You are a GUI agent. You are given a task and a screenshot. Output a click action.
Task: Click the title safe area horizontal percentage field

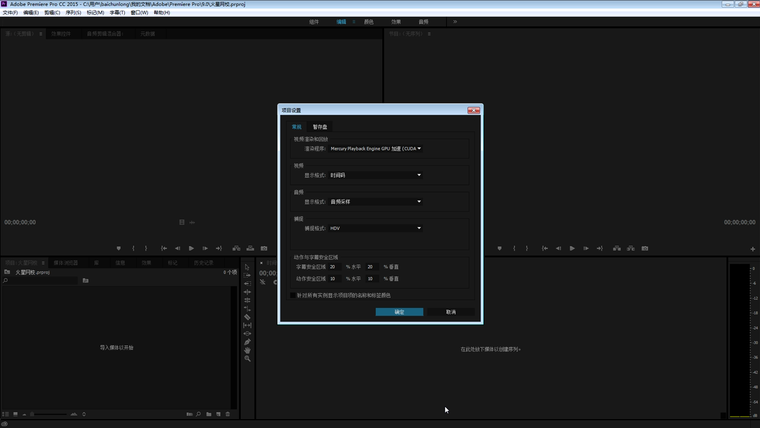(x=334, y=267)
